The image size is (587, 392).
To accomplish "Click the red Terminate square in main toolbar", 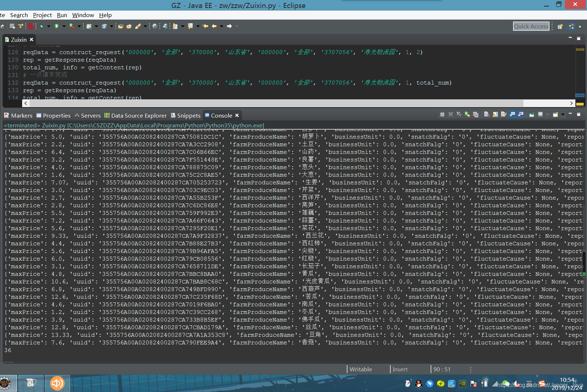I will pos(31,26).
